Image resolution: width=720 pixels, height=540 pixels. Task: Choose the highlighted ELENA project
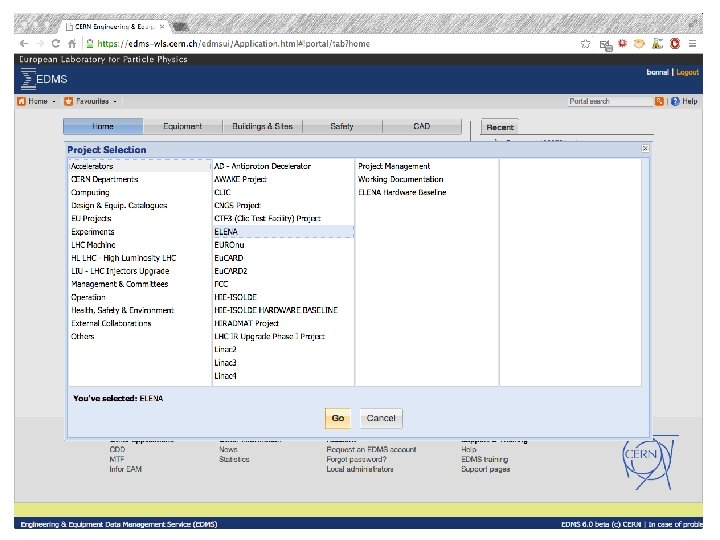coord(283,232)
